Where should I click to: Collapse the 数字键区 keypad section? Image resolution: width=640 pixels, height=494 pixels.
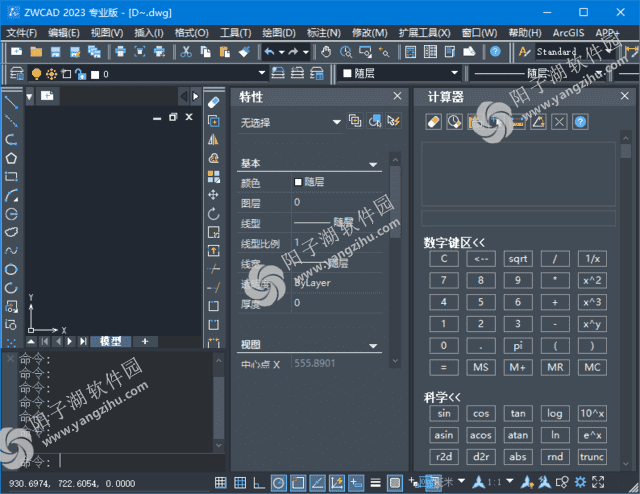[454, 243]
